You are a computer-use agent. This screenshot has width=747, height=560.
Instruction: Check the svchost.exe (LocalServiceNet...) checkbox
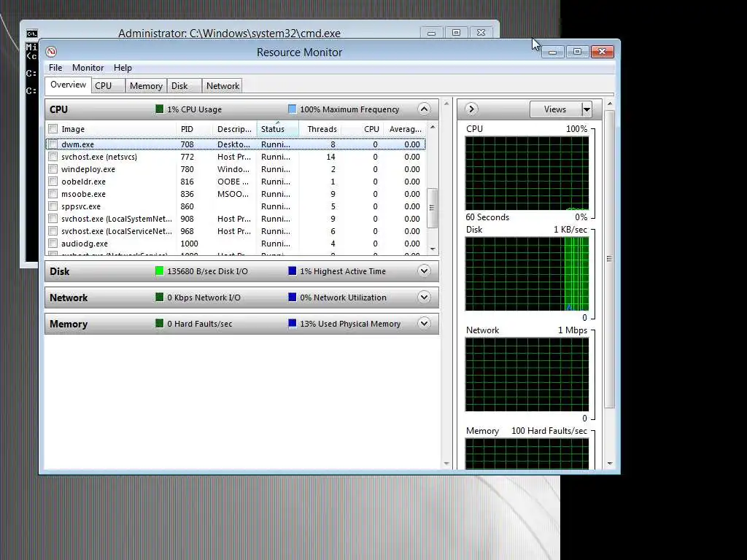[53, 231]
